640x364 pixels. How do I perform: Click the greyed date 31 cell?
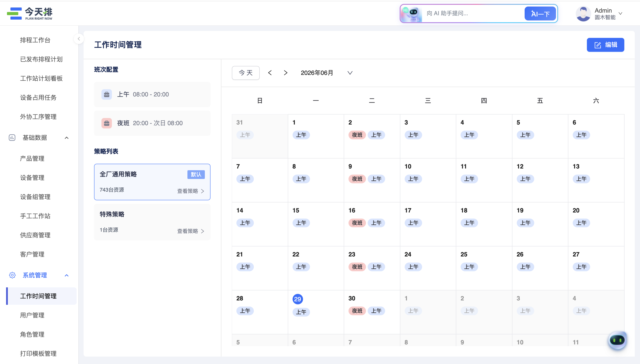pyautogui.click(x=260, y=136)
